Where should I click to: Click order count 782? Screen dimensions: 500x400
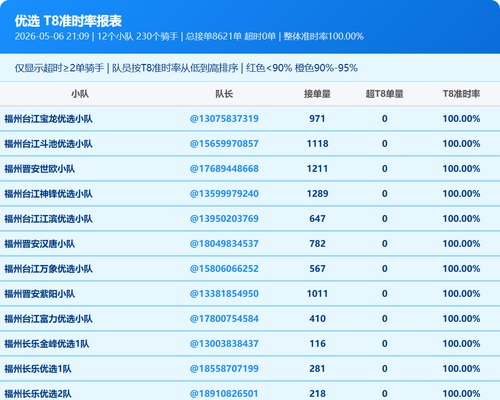317,244
